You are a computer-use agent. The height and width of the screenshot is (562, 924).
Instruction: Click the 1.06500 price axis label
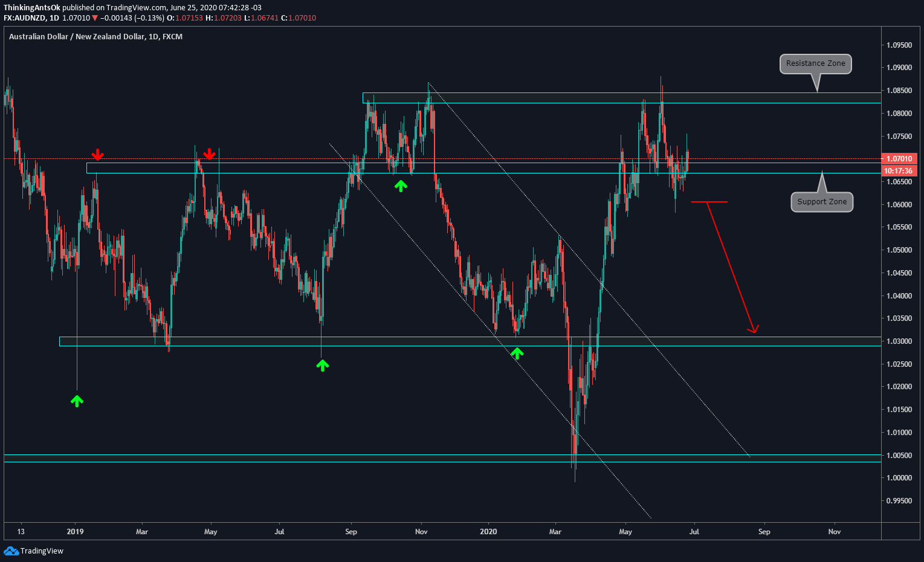click(x=899, y=182)
